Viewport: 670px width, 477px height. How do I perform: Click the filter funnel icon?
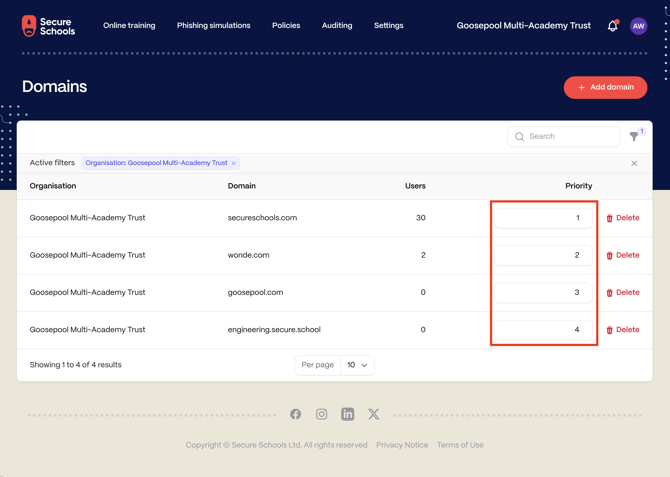tap(634, 136)
